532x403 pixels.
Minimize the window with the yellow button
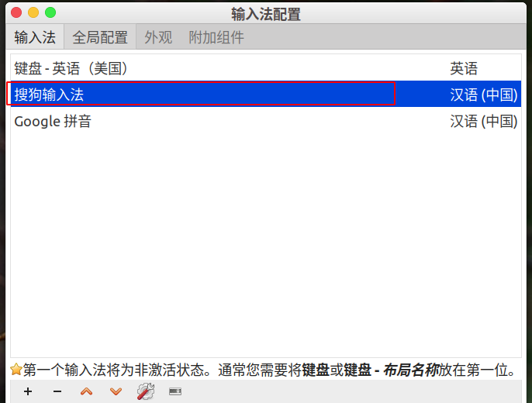(x=33, y=12)
